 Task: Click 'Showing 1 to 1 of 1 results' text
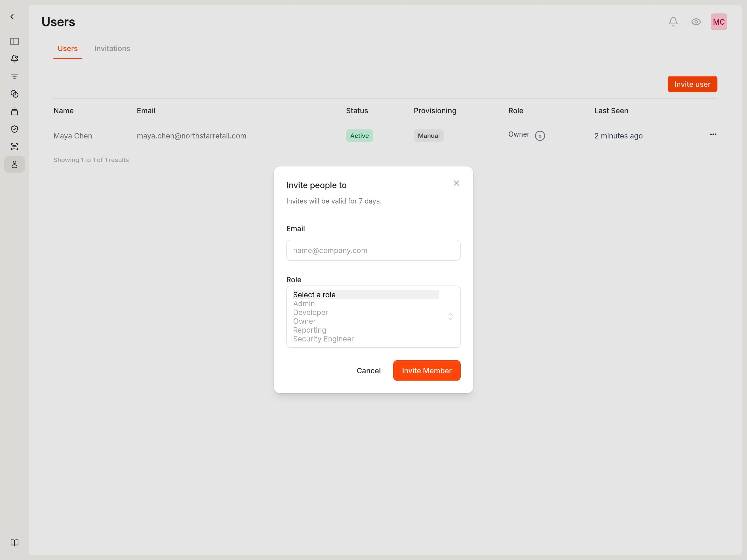click(91, 160)
